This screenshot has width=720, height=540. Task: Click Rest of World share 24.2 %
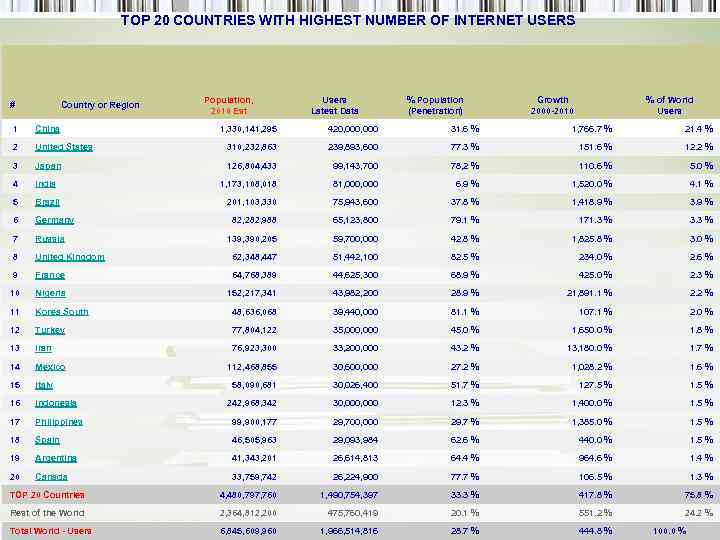click(x=699, y=513)
